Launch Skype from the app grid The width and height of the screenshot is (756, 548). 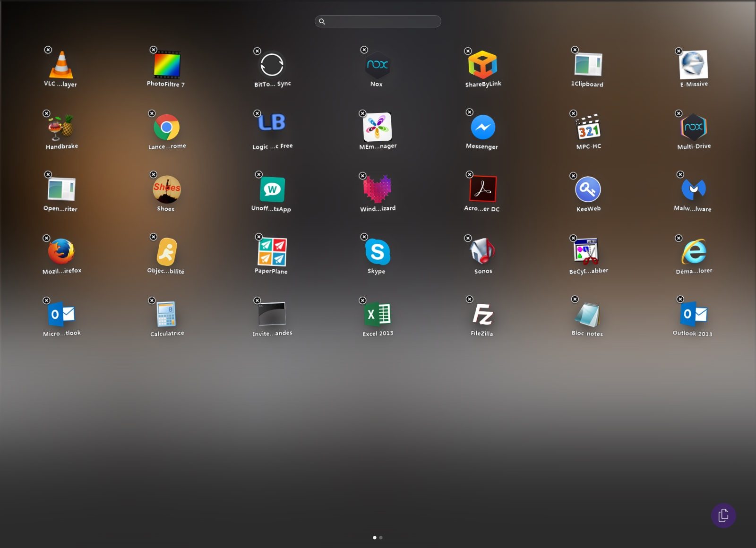[x=377, y=252]
